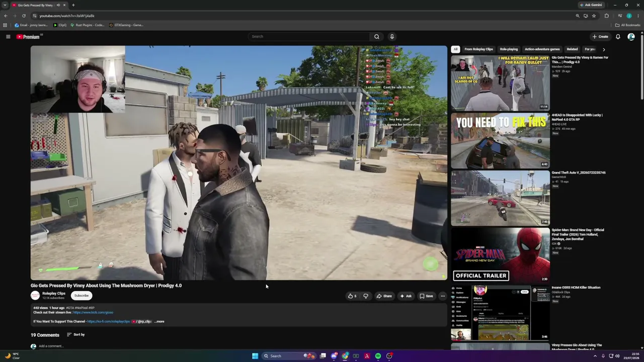Open the Create menu
This screenshot has height=362, width=644.
600,37
